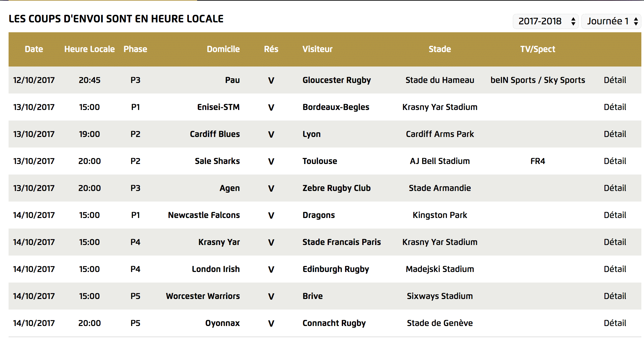644x353 pixels.
Task: Open Détail for Pau v Gloucester Rugby
Action: click(x=615, y=80)
